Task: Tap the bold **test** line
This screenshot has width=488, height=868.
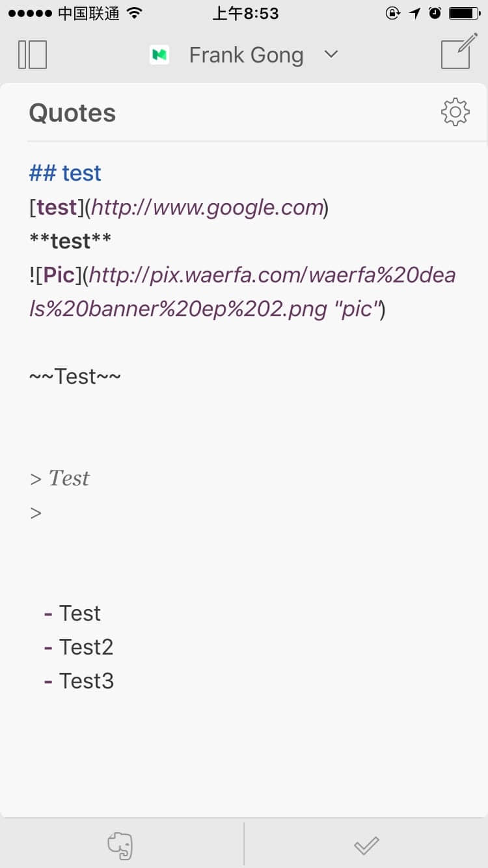Action: (70, 241)
